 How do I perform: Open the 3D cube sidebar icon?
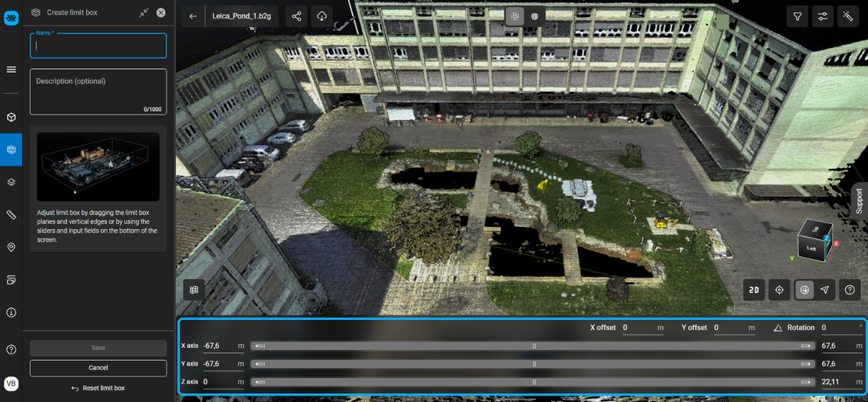11,117
